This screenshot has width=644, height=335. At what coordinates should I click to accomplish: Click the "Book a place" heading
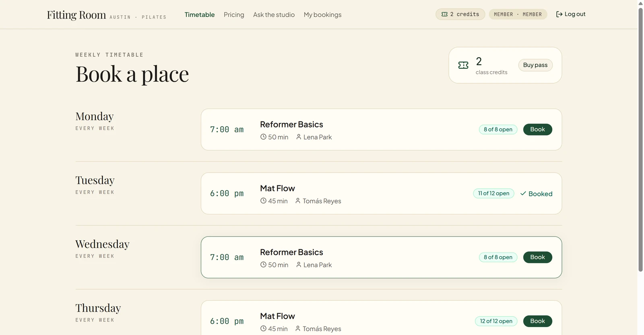click(132, 74)
